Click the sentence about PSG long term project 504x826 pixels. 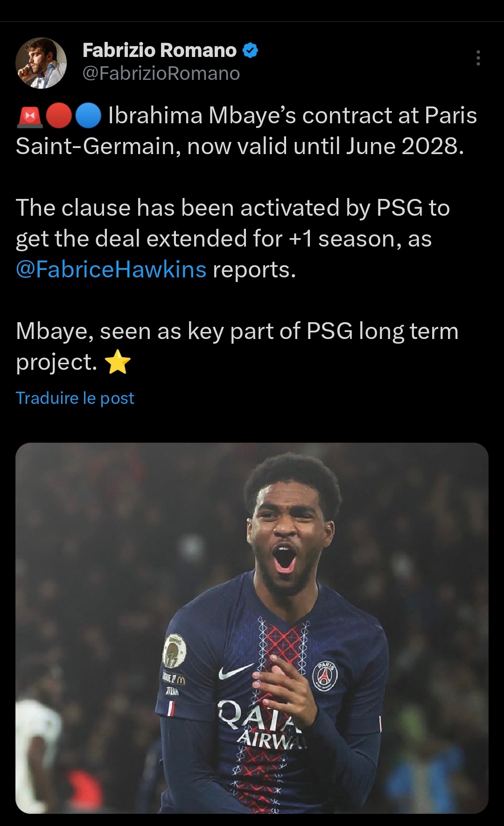(x=237, y=332)
